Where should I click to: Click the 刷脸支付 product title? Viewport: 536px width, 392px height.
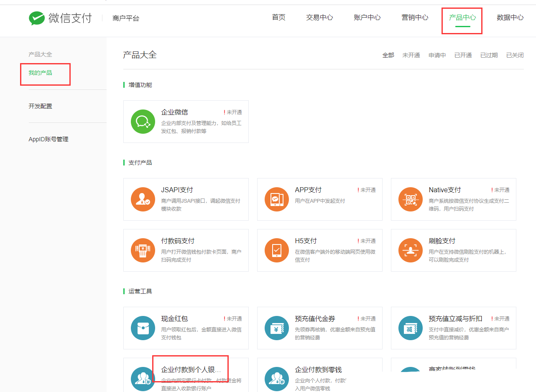pyautogui.click(x=442, y=241)
